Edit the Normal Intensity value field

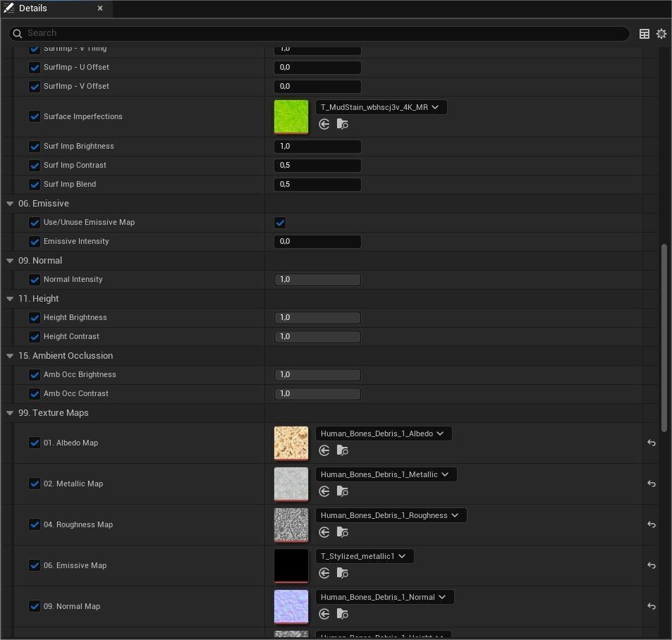point(317,280)
